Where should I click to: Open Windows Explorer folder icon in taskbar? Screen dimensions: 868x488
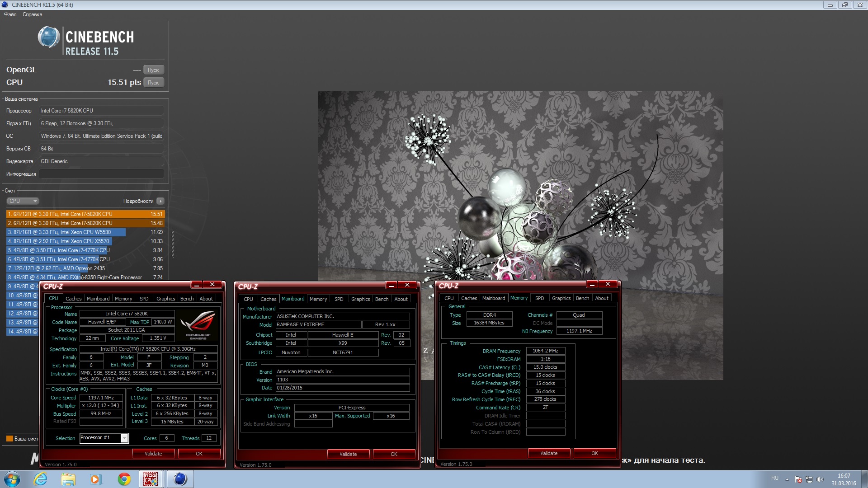68,479
